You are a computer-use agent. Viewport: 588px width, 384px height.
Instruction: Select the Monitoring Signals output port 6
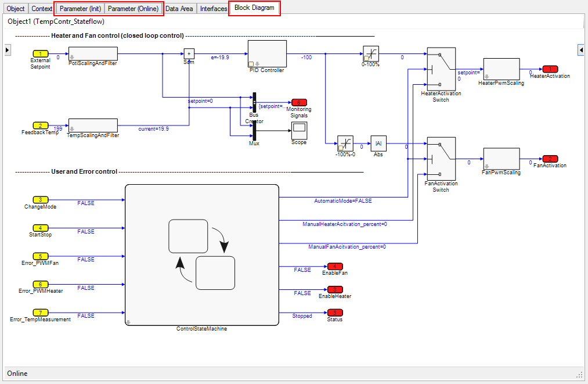click(299, 102)
